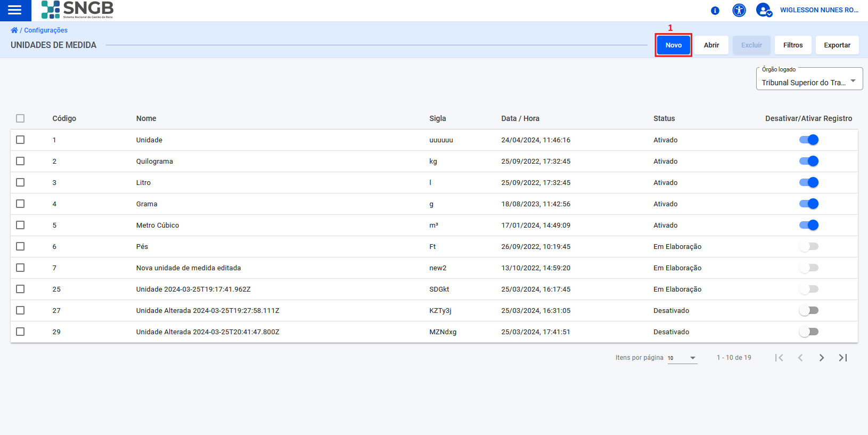Click the Exportar button
Screen dimensions: 868x435
tap(837, 45)
